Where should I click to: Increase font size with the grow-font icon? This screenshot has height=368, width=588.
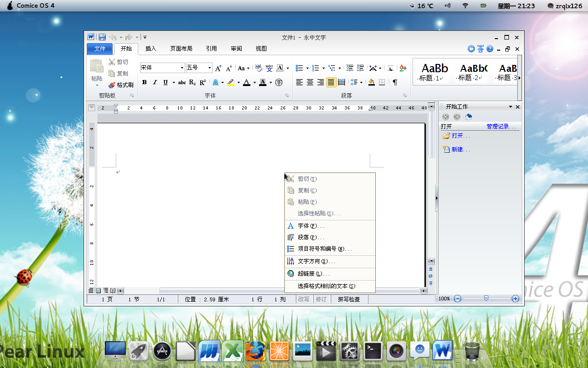[218, 68]
